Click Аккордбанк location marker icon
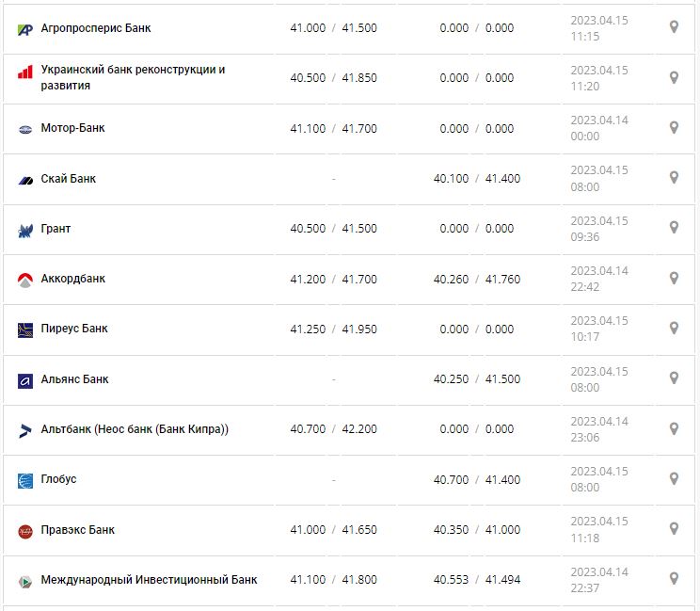Screen dimensions: 700x611 pyautogui.click(x=674, y=278)
